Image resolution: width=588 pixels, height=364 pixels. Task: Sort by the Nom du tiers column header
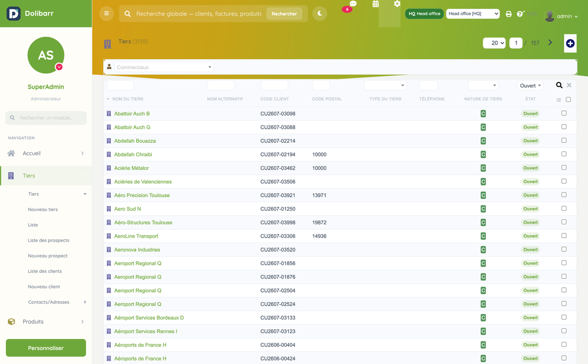click(x=127, y=99)
